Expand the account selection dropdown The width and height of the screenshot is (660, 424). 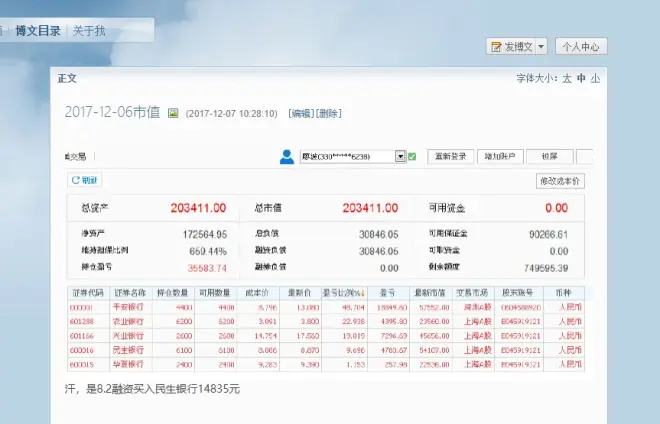point(400,157)
